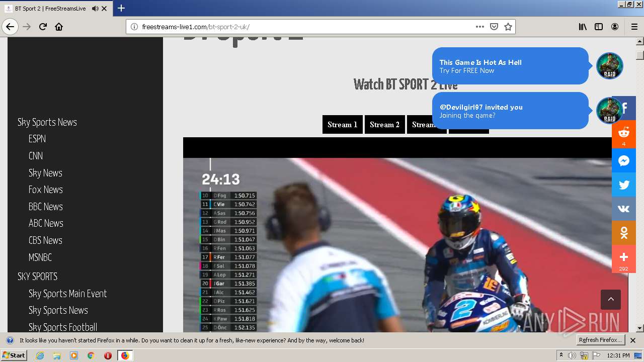Screen dimensions: 644x362
Task: Open Opera icon on taskbar
Action: pos(108,355)
